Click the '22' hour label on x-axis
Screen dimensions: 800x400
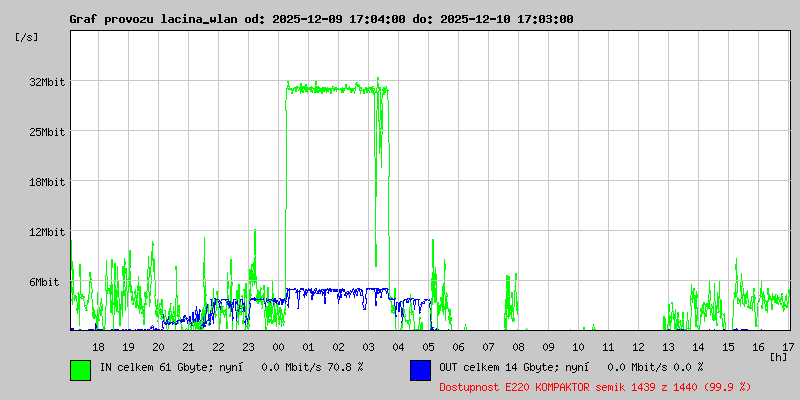pyautogui.click(x=218, y=347)
